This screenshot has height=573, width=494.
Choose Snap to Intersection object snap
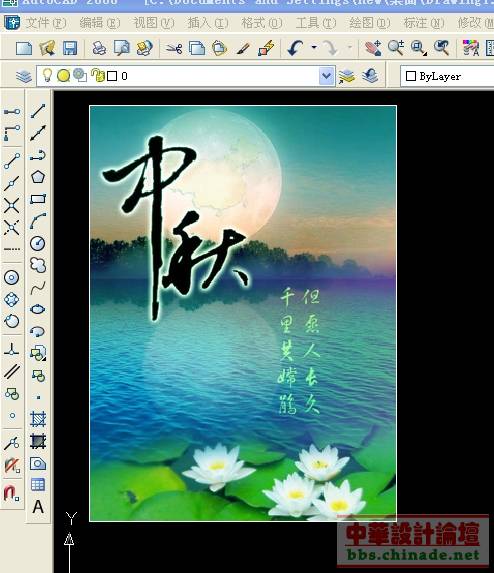12,205
